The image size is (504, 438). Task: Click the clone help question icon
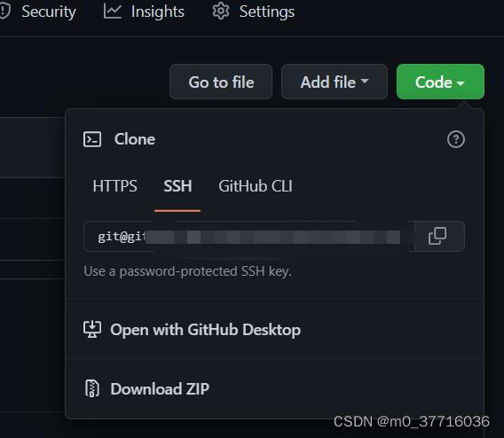[x=456, y=139]
